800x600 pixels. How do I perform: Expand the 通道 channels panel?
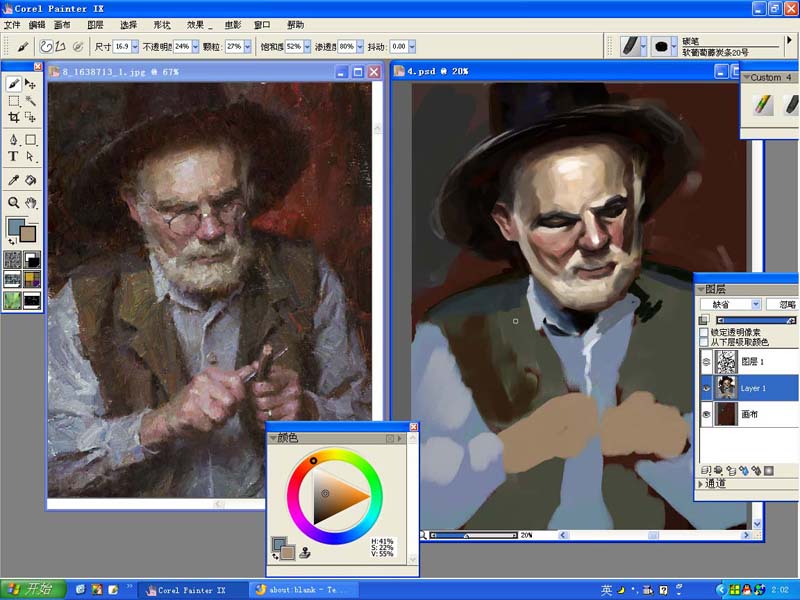(x=701, y=484)
